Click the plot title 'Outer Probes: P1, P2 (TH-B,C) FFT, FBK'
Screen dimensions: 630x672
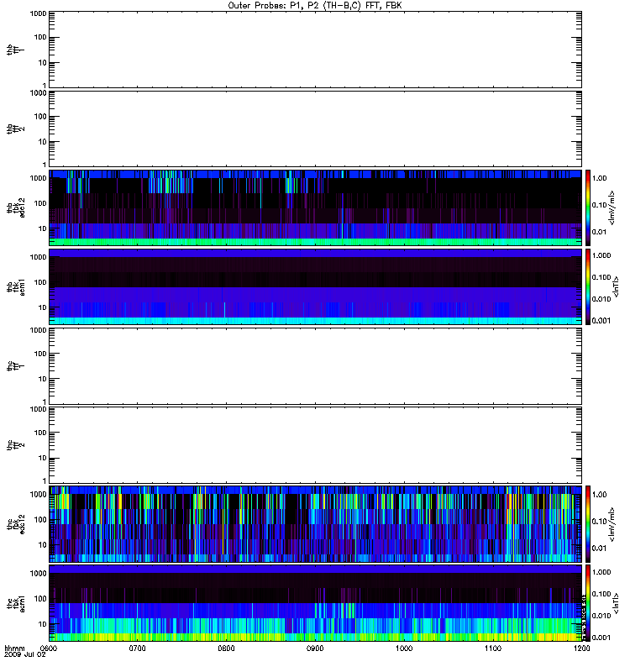coord(315,6)
